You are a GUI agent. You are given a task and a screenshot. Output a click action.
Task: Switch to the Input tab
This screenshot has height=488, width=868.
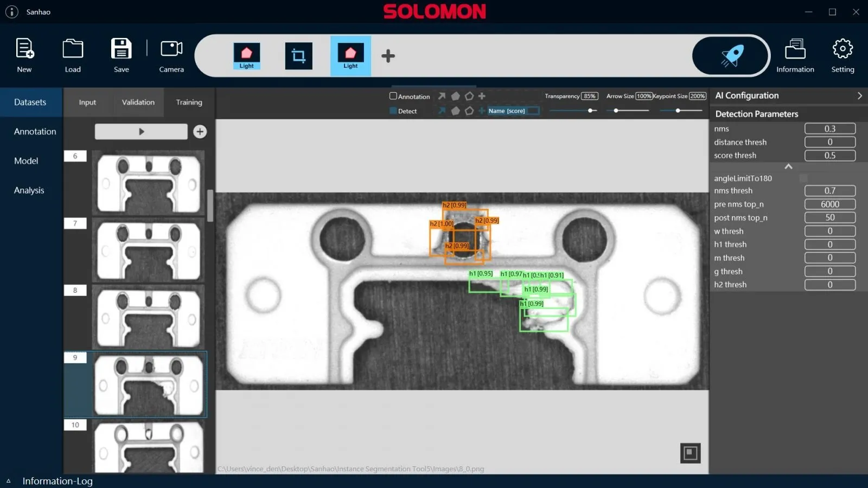(x=87, y=102)
